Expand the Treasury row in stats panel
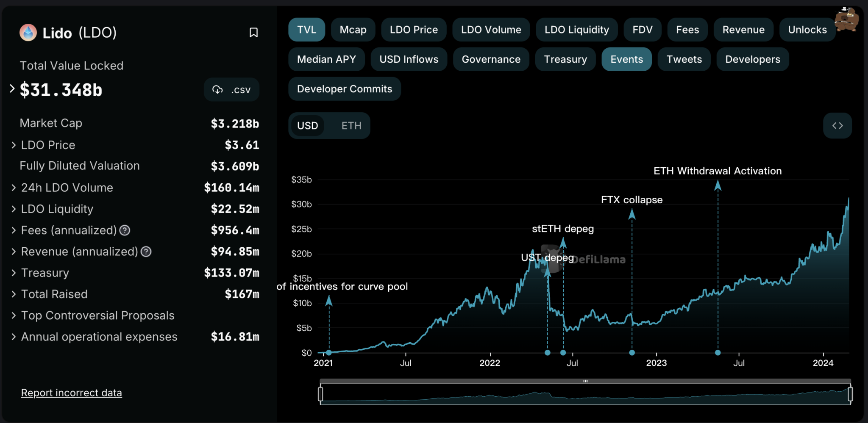Screen dimensions: 868x423 pos(14,273)
